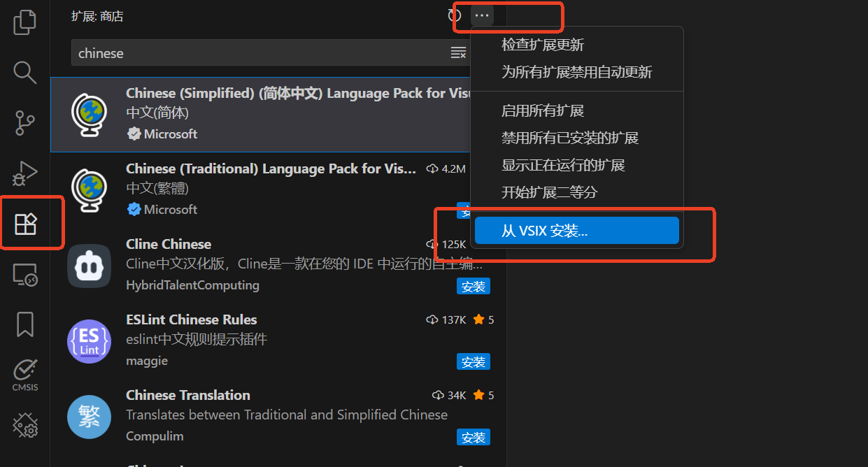Screen dimensions: 868x467
Task: Open Chinese (Simplified) Language Pack entry
Action: pos(260,114)
